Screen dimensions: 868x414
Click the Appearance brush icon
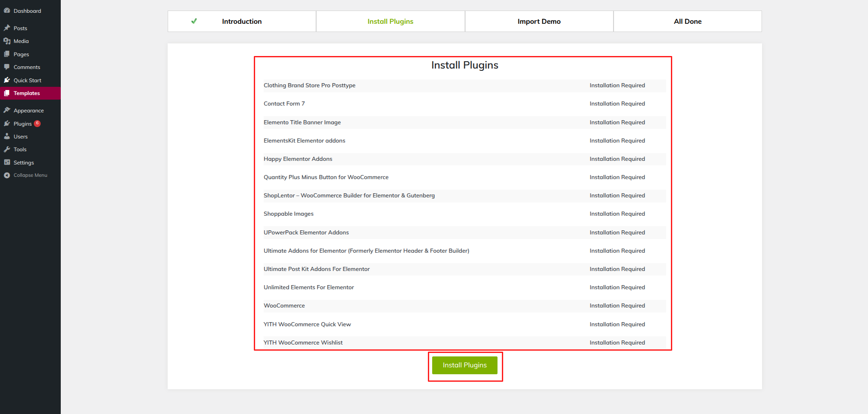tap(7, 110)
